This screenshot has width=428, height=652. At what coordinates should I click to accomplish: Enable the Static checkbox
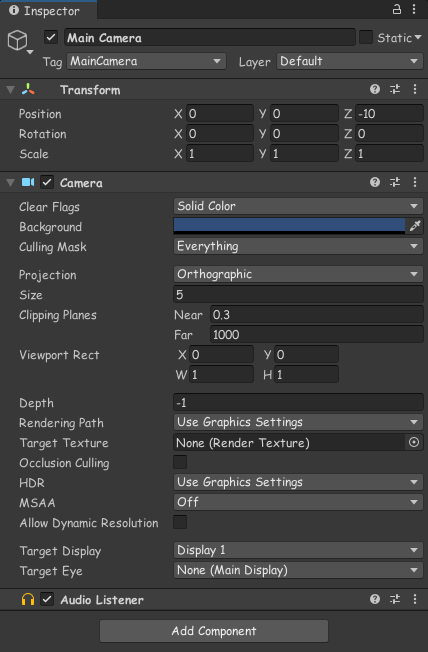[366, 37]
